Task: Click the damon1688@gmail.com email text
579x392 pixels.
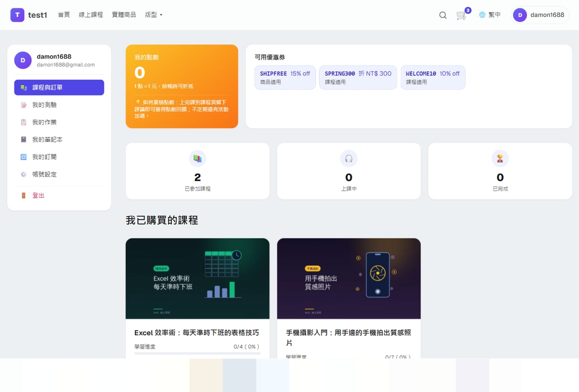Action: click(x=66, y=65)
